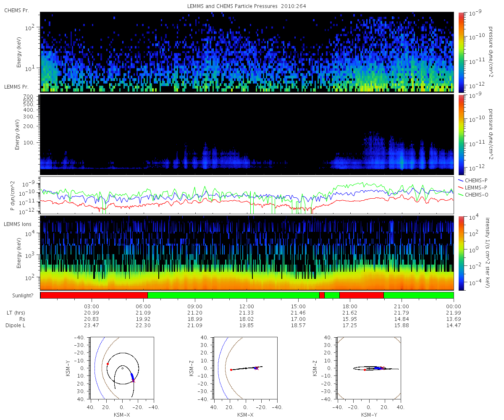504x420 pixels.
Task: Click the long green segment of Sunlight bar
Action: (x=234, y=295)
